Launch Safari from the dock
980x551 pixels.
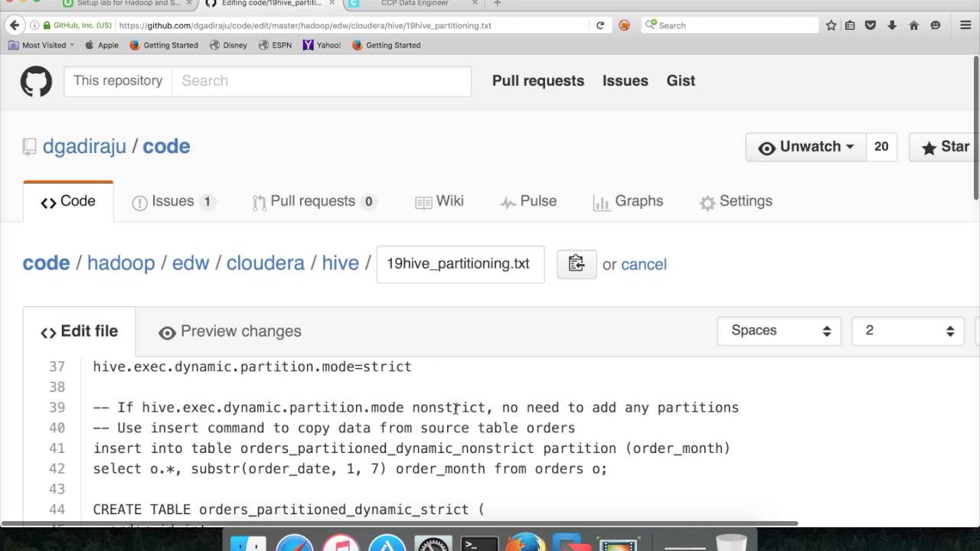tap(294, 543)
